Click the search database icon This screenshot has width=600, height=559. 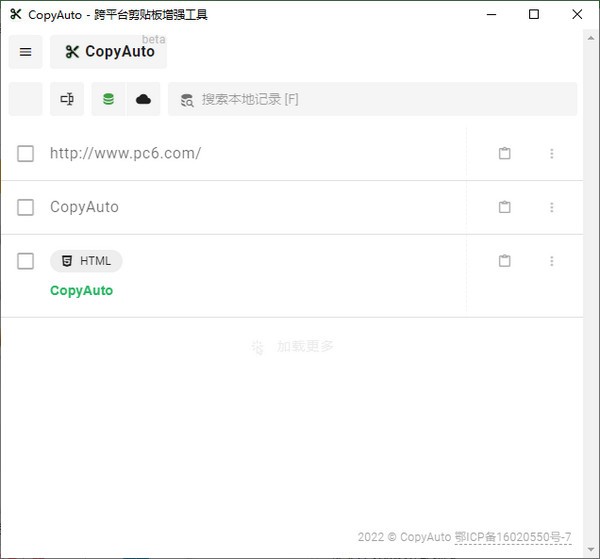(x=187, y=100)
